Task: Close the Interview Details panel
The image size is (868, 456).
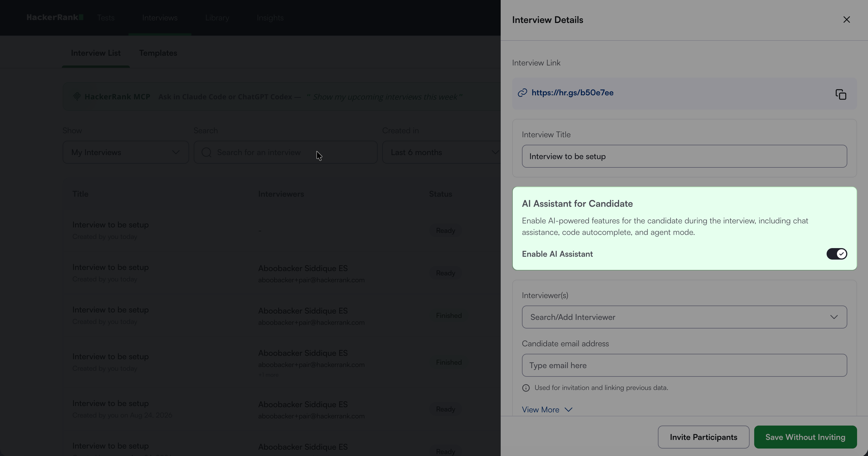Action: pyautogui.click(x=846, y=20)
